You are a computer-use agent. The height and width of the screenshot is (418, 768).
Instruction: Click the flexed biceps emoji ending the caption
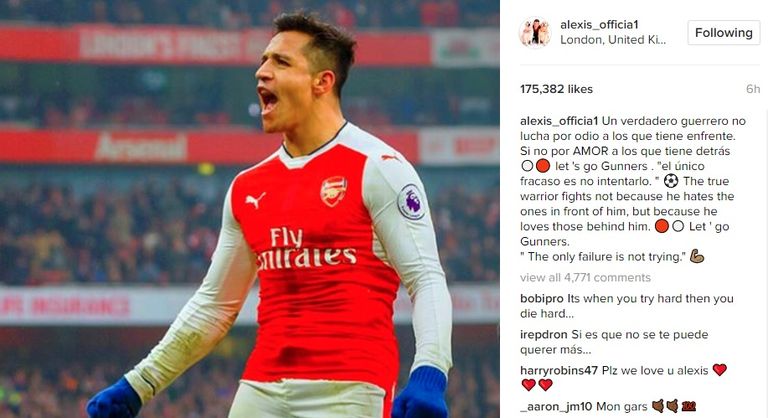(x=697, y=256)
